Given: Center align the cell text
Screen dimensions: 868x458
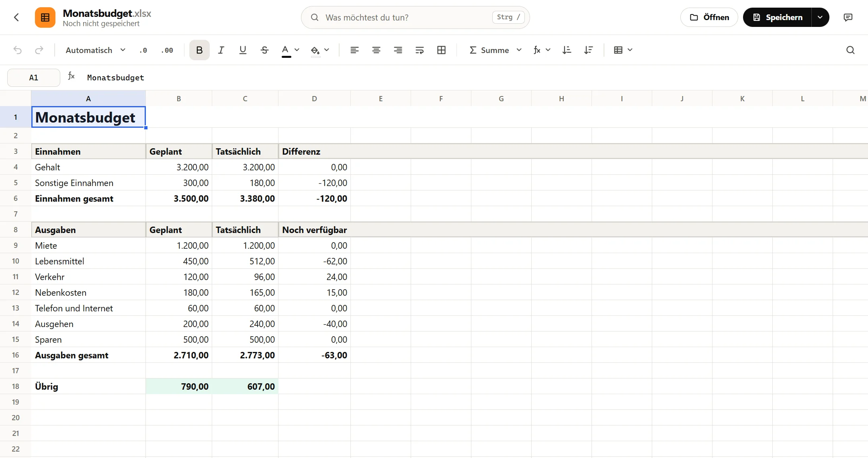Looking at the screenshot, I should [376, 50].
